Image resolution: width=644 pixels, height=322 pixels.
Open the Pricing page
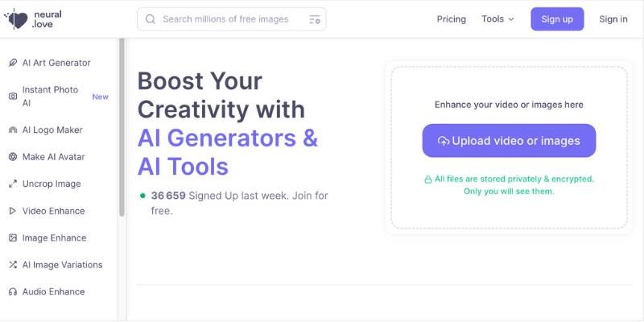pos(451,19)
